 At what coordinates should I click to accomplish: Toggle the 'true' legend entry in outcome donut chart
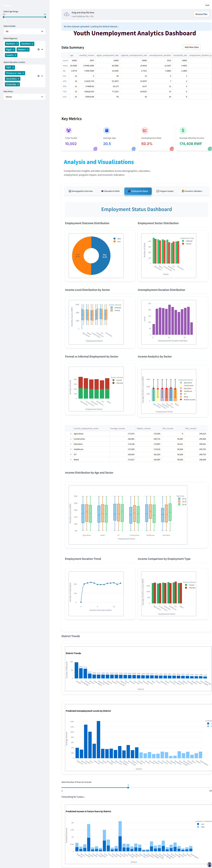pyautogui.click(x=117, y=241)
